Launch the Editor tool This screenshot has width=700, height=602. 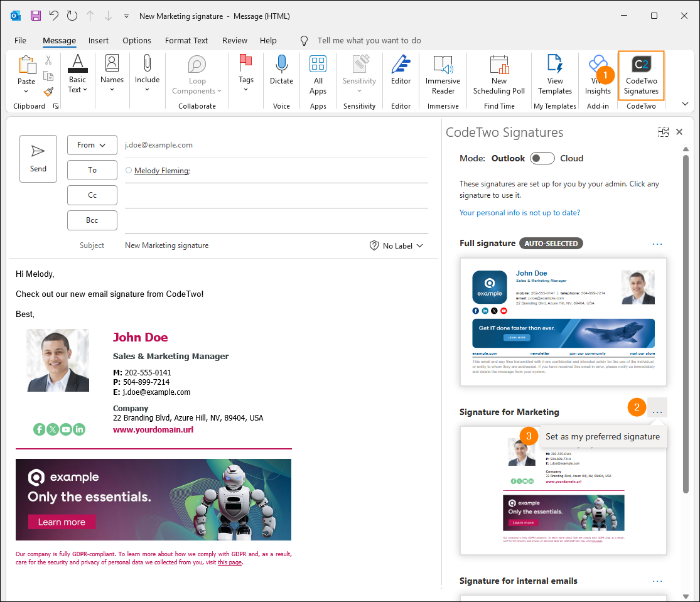[x=401, y=70]
